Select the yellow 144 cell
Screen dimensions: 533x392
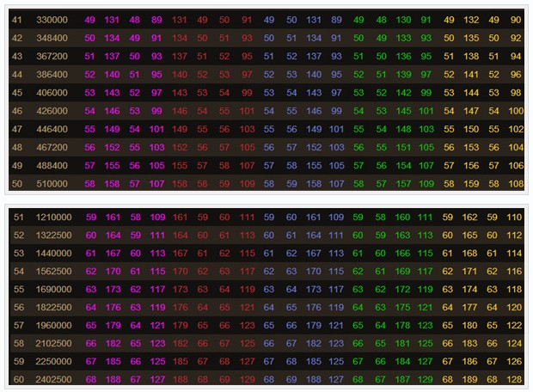[x=471, y=93]
